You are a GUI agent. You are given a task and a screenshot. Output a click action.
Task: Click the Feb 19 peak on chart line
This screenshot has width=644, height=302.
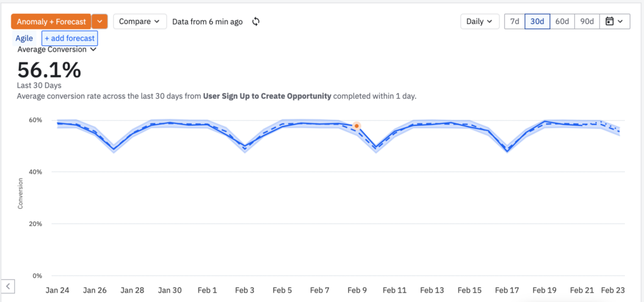pos(545,121)
